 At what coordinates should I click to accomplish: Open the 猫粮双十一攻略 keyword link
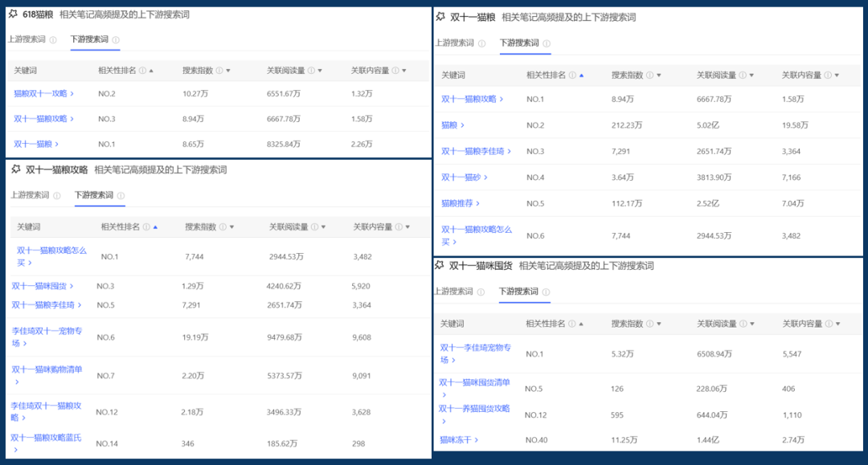coord(43,93)
